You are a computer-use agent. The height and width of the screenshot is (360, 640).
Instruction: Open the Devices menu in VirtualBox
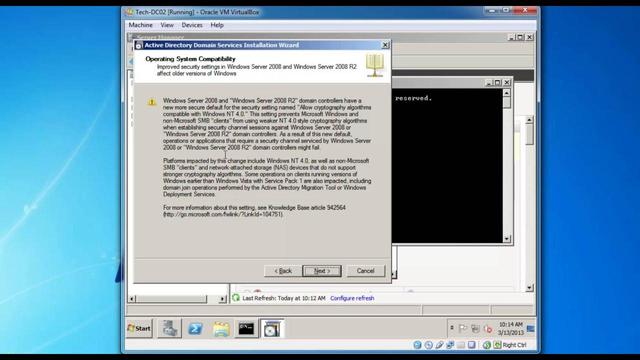[x=192, y=25]
